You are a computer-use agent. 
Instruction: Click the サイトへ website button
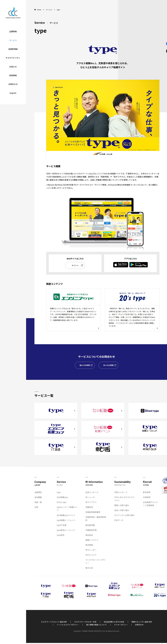point(75,265)
